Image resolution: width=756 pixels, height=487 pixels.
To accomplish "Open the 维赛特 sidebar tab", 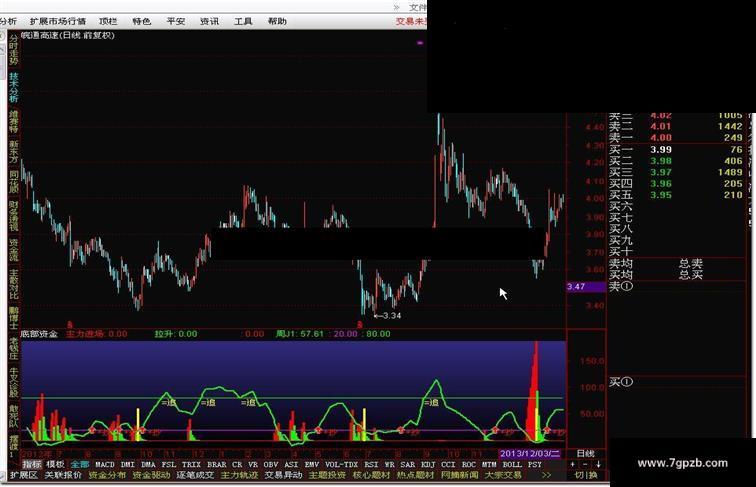I will (x=14, y=122).
